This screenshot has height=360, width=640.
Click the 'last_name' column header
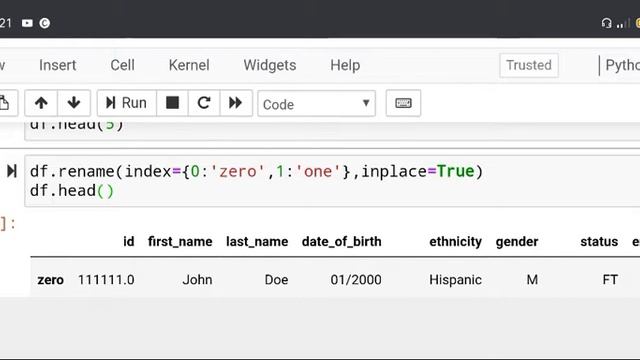257,242
